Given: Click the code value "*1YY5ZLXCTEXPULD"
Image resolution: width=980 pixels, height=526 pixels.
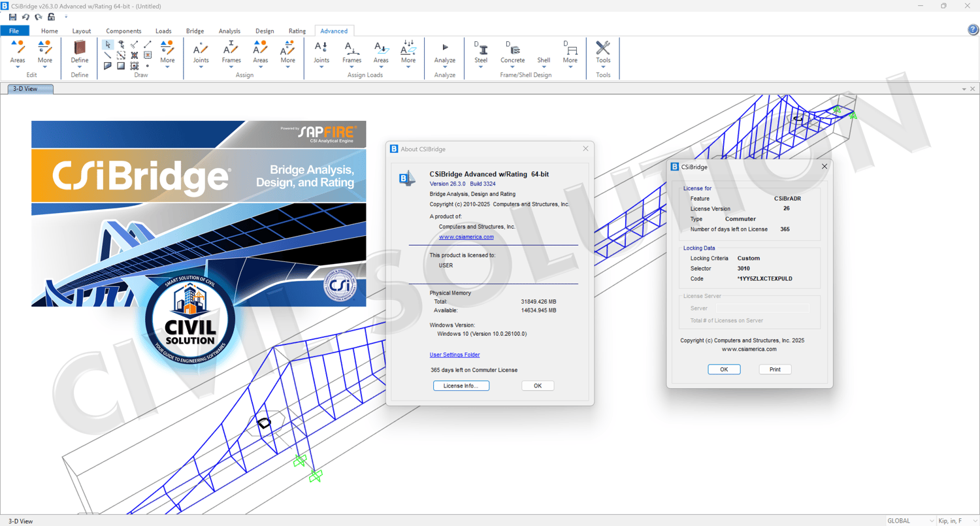Looking at the screenshot, I should pos(765,278).
